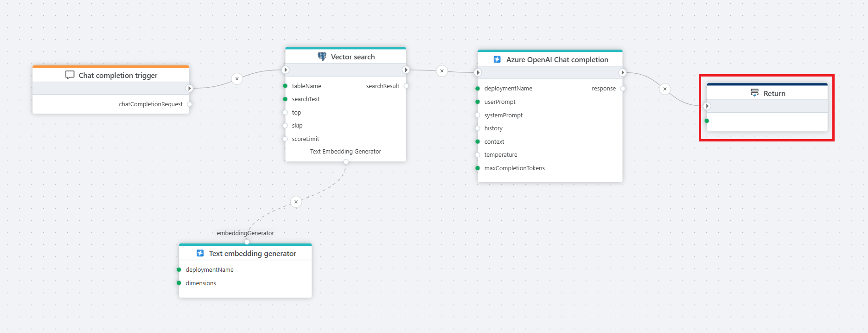Click the Vector search flow output arrow
The height and width of the screenshot is (333, 868).
point(406,70)
